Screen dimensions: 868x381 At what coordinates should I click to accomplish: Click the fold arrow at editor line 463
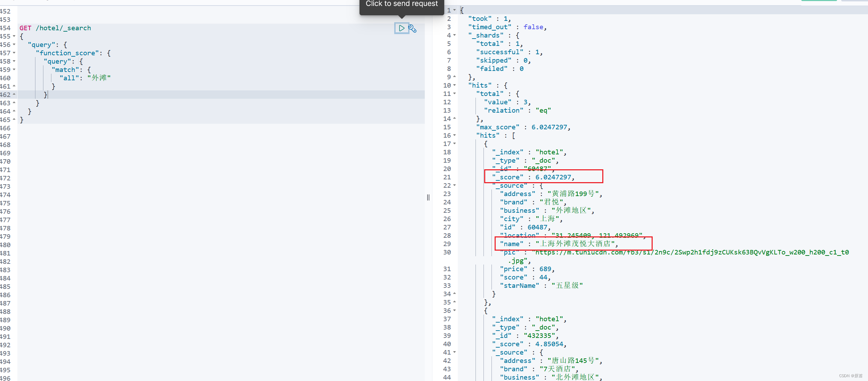coord(14,103)
